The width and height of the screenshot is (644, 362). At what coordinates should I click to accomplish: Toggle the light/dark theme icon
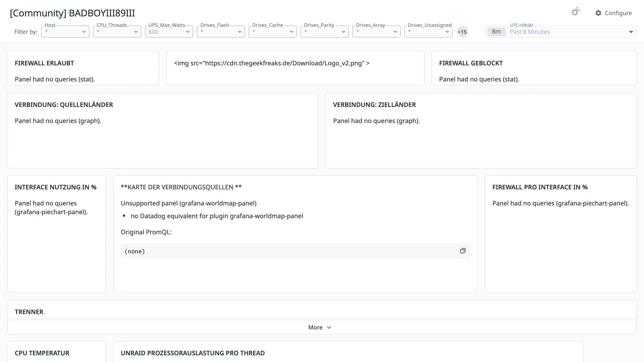tap(576, 12)
